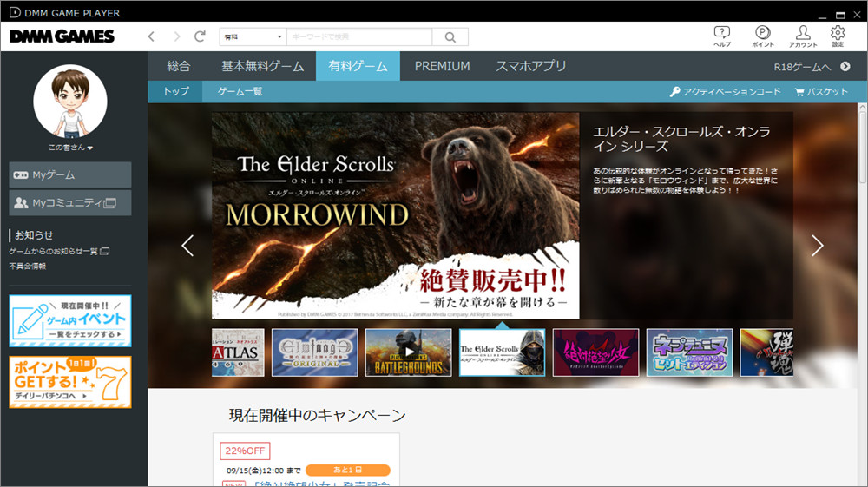Select the ネプテューヌ set thumbnail
The width and height of the screenshot is (868, 487).
[689, 352]
